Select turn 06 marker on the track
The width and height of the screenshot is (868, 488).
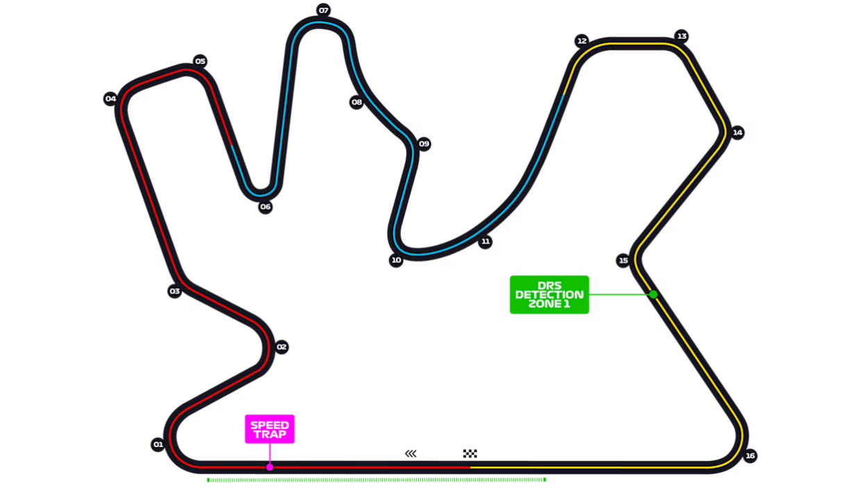click(265, 206)
